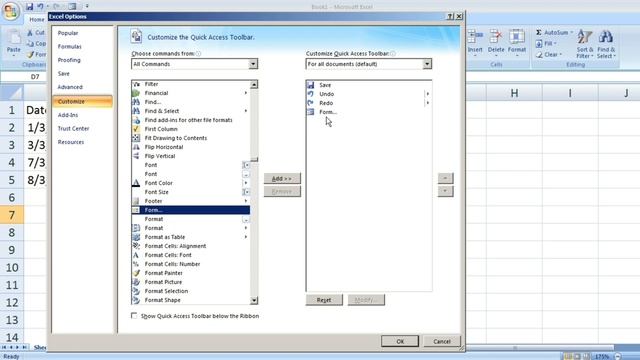Open the Choose commands from dropdown
The image size is (640, 360).
(253, 64)
